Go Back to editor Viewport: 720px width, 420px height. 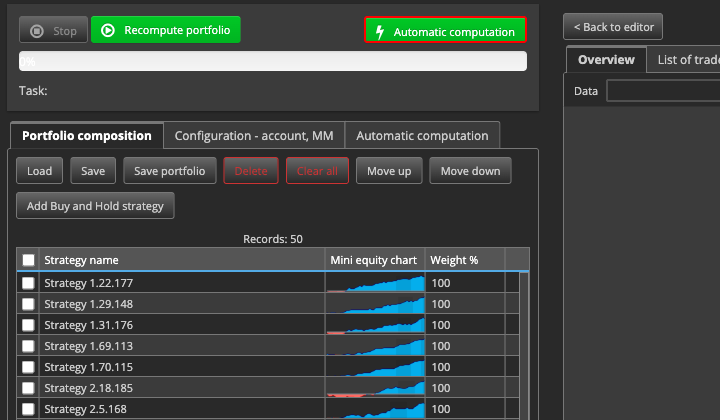(613, 27)
